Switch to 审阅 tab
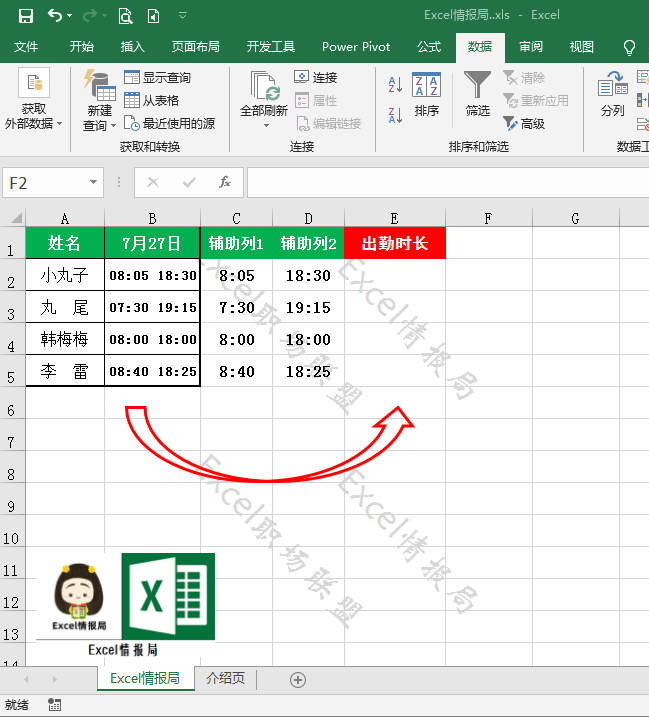Viewport: 649px width, 717px height. [x=531, y=47]
